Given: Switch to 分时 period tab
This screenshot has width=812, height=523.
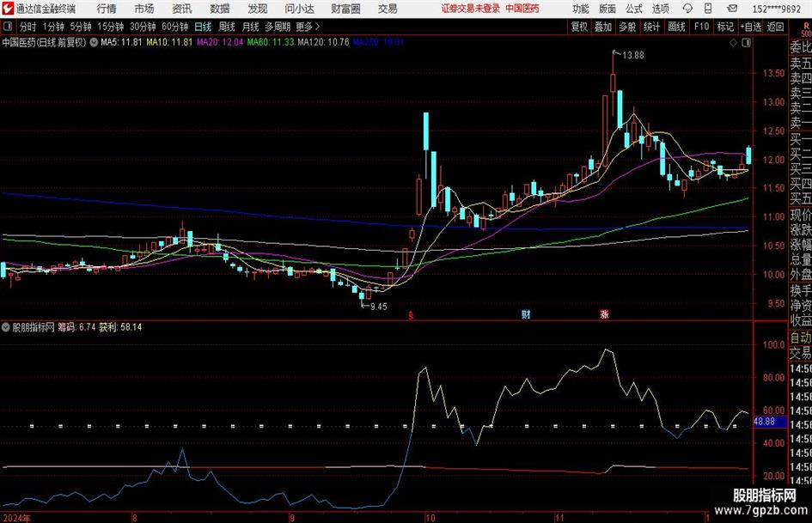Looking at the screenshot, I should 28,27.
